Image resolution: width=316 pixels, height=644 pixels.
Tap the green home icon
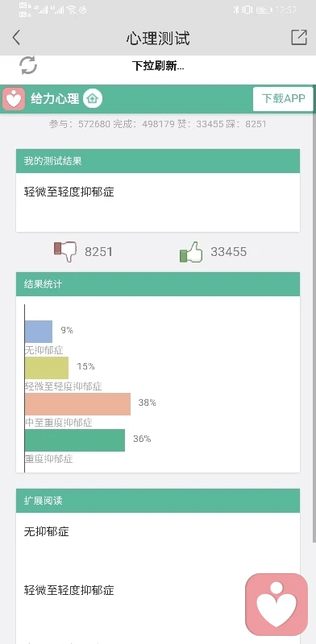[93, 99]
